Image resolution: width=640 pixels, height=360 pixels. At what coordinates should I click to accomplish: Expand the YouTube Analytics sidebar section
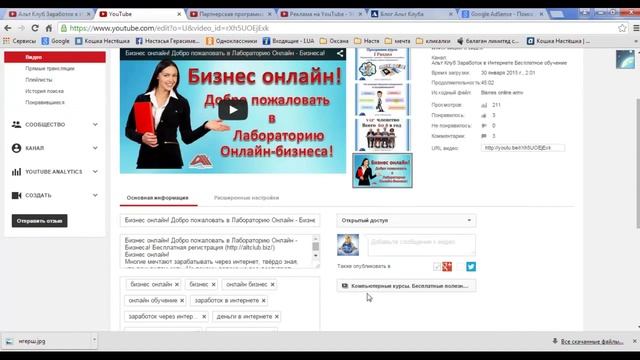(95, 172)
